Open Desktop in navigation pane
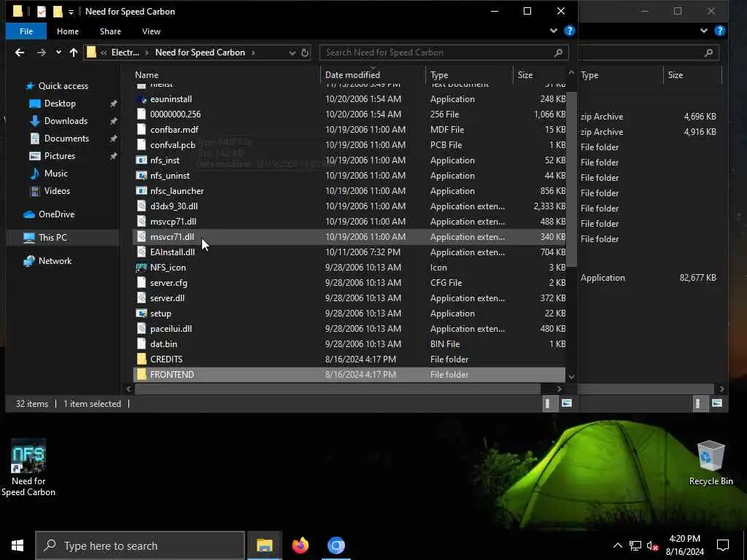747x560 pixels. click(x=60, y=104)
